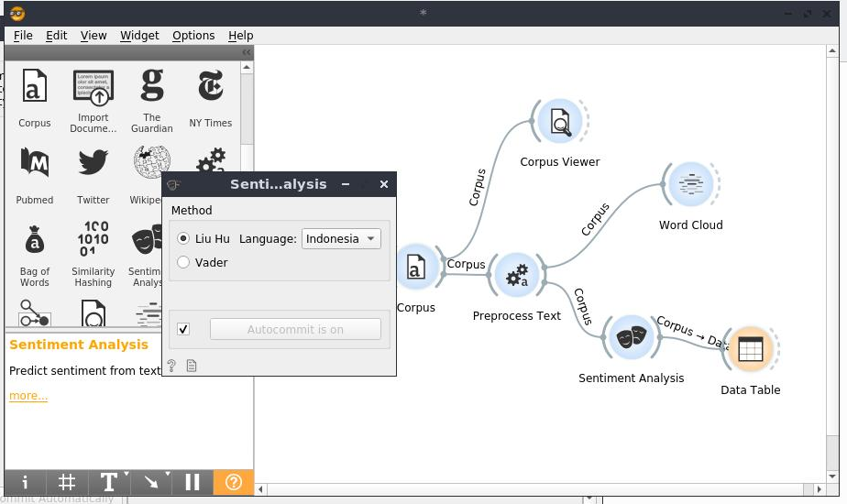The width and height of the screenshot is (847, 504).
Task: Choose The Guardian widget
Action: (x=152, y=100)
